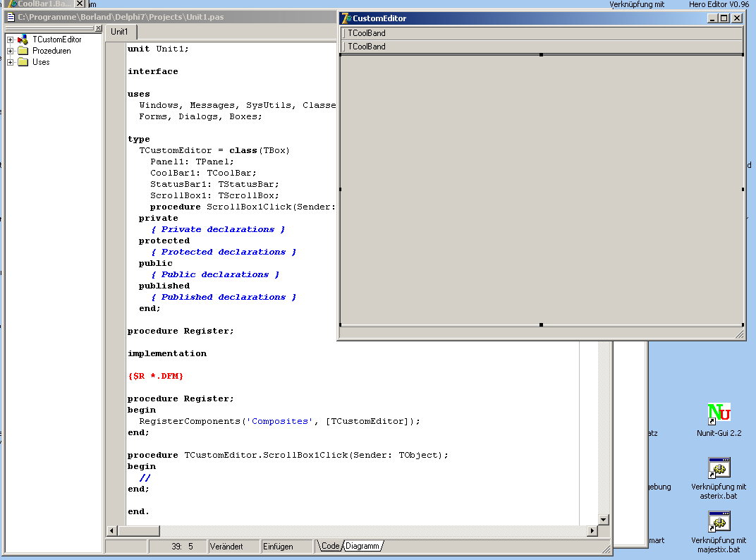The image size is (756, 560).
Task: Open the Nunit-Gui 2.2 desktop shortcut
Action: pyautogui.click(x=719, y=413)
